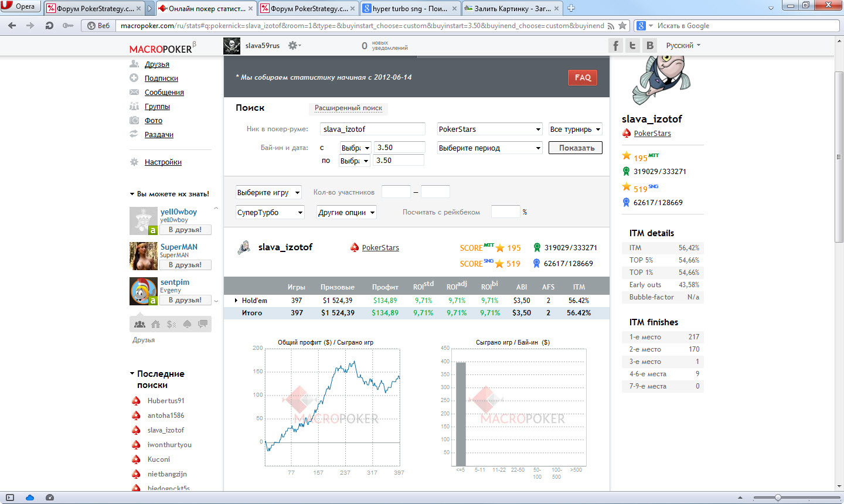The height and width of the screenshot is (504, 844).
Task: Open the Расширенный поиск tab
Action: (x=348, y=108)
